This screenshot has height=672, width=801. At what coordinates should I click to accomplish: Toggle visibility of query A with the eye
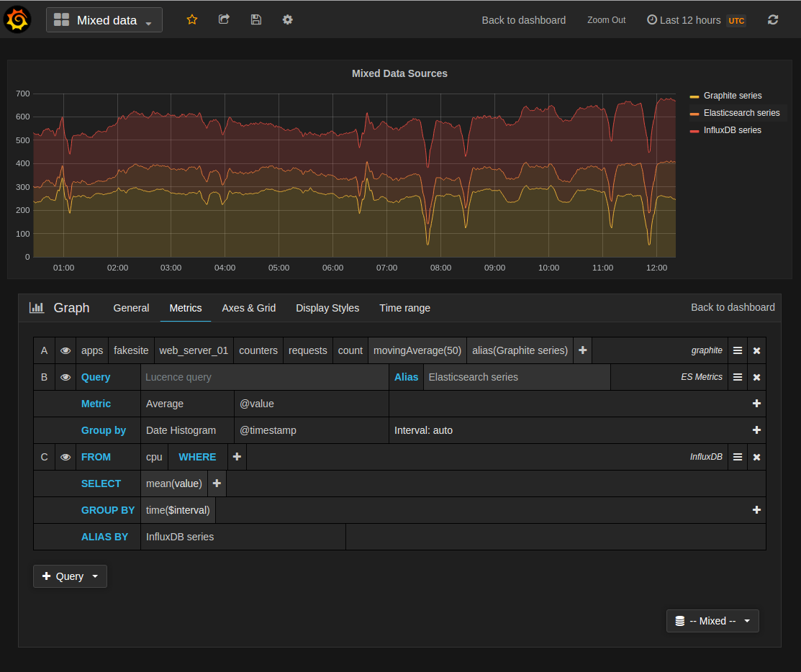[65, 350]
